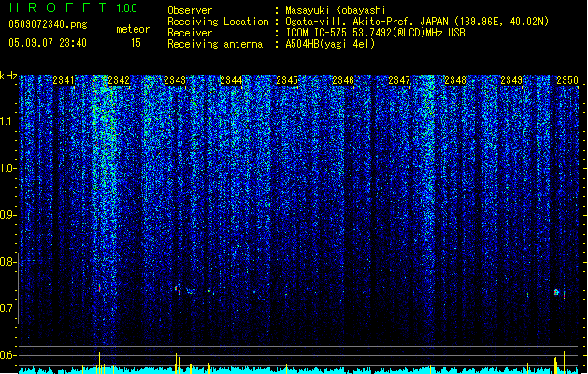Viewport: 588px width, 374px height.
Task: Click observer name Masayuki Kobayashi
Action: (336, 10)
